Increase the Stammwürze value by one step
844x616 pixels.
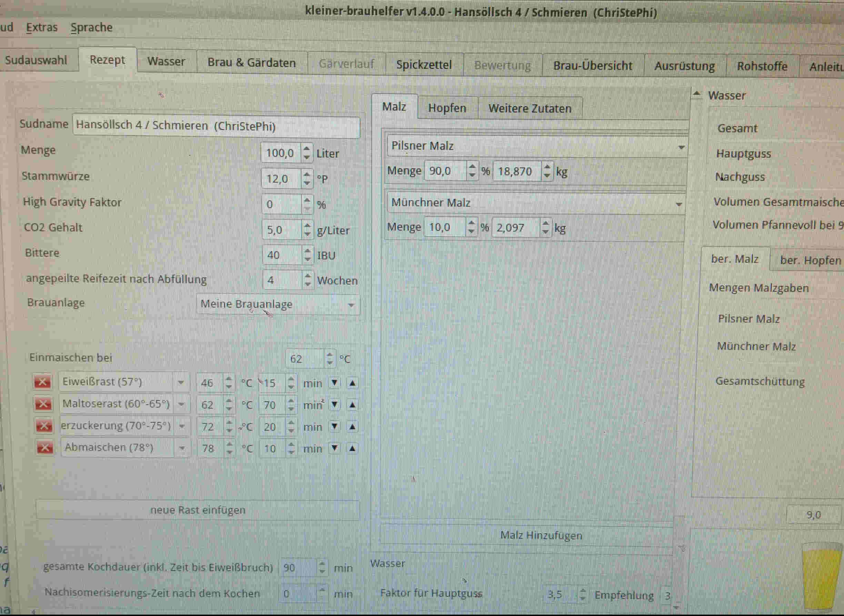[307, 175]
